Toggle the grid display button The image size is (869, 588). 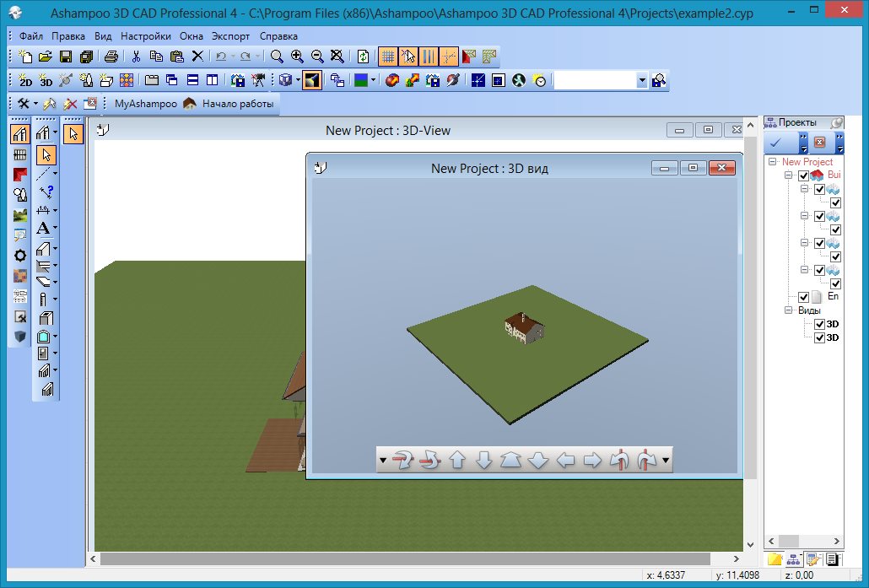coord(388,57)
